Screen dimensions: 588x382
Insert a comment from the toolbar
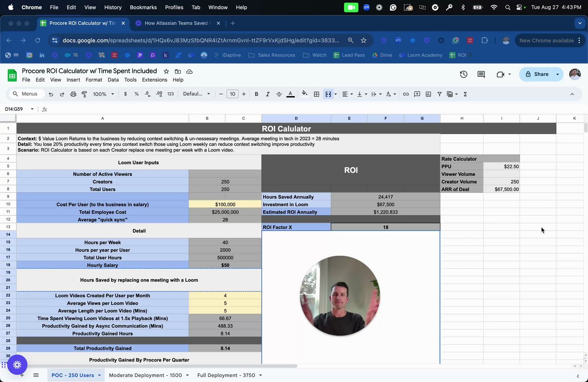[417, 94]
